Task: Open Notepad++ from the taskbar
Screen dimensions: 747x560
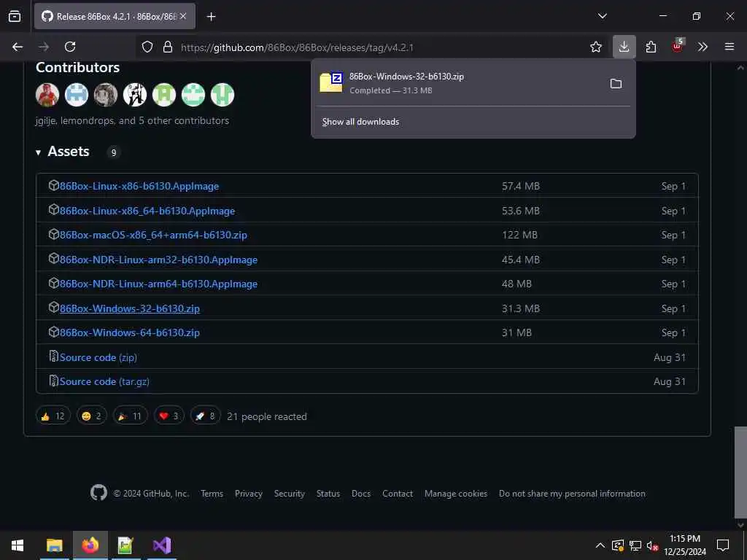Action: coord(125,545)
